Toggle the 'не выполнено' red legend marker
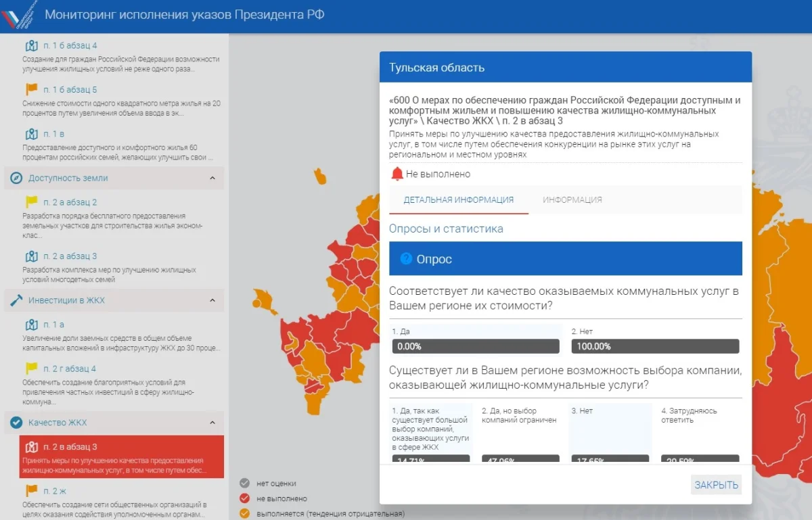Viewport: 812px width, 520px height. click(x=245, y=498)
